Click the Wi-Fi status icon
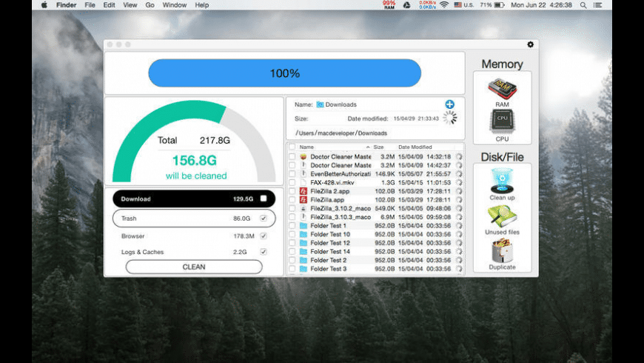Screen dimensions: 644x363 click(x=444, y=5)
